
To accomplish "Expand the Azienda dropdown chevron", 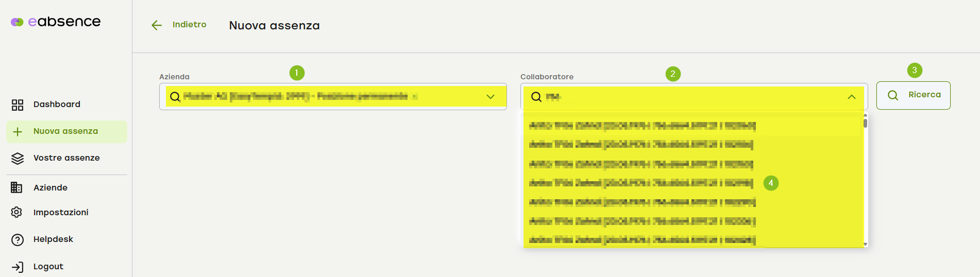I will tap(490, 97).
